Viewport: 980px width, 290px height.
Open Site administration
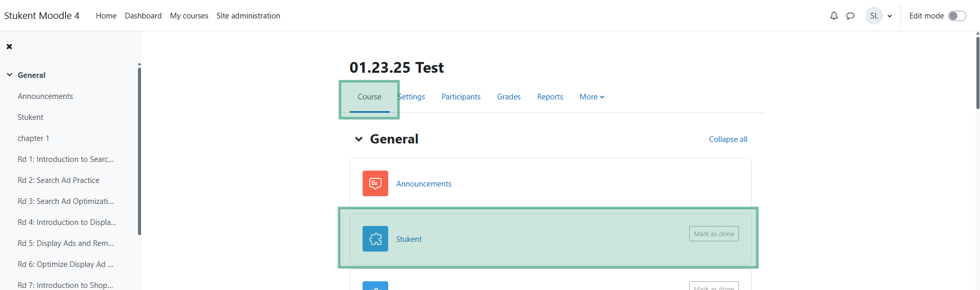pos(248,16)
